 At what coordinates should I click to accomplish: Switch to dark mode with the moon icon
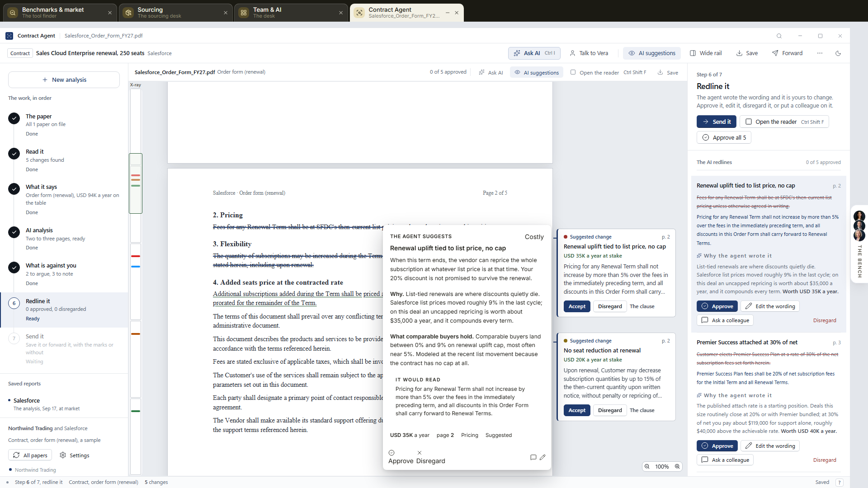(x=838, y=53)
